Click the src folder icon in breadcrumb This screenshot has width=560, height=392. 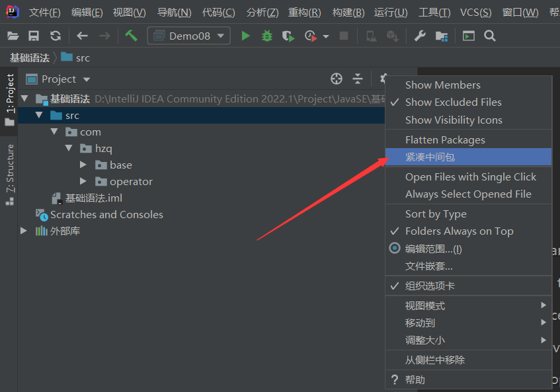tap(67, 57)
